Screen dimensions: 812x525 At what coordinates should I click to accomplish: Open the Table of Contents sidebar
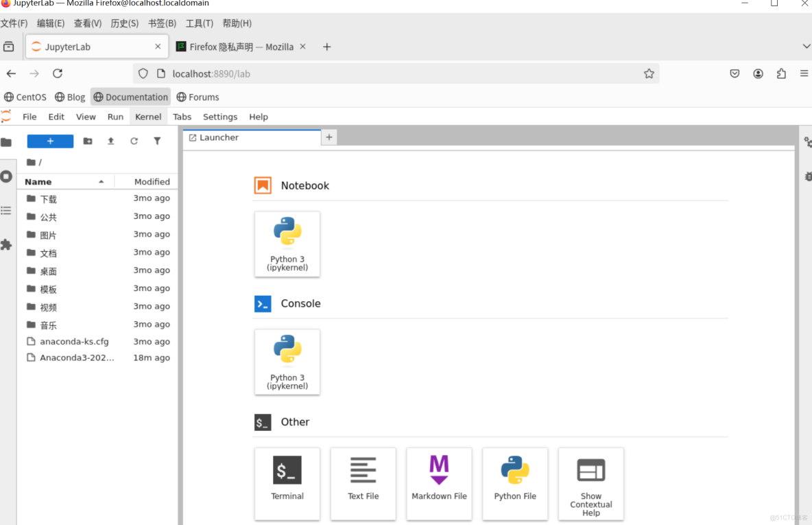tap(6, 211)
